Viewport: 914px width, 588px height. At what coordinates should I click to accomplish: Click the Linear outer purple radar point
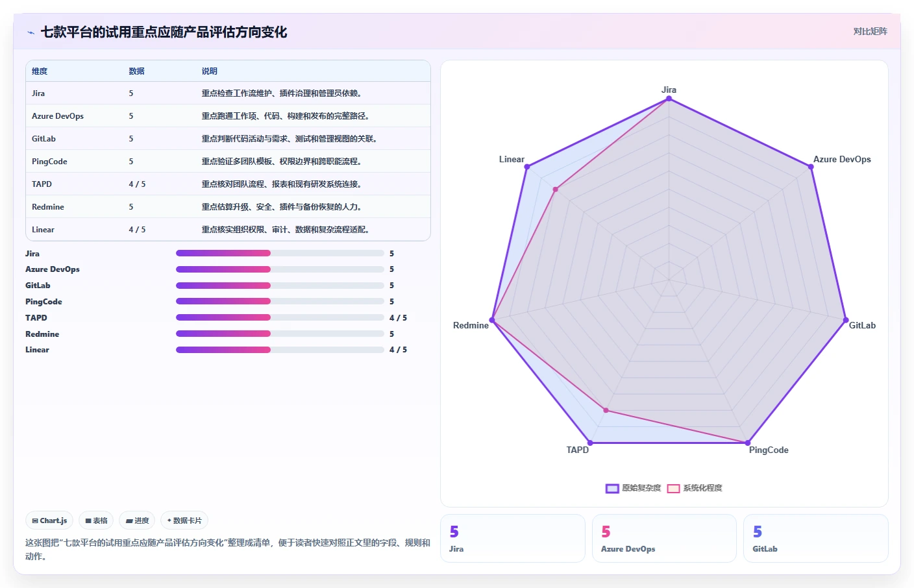527,167
